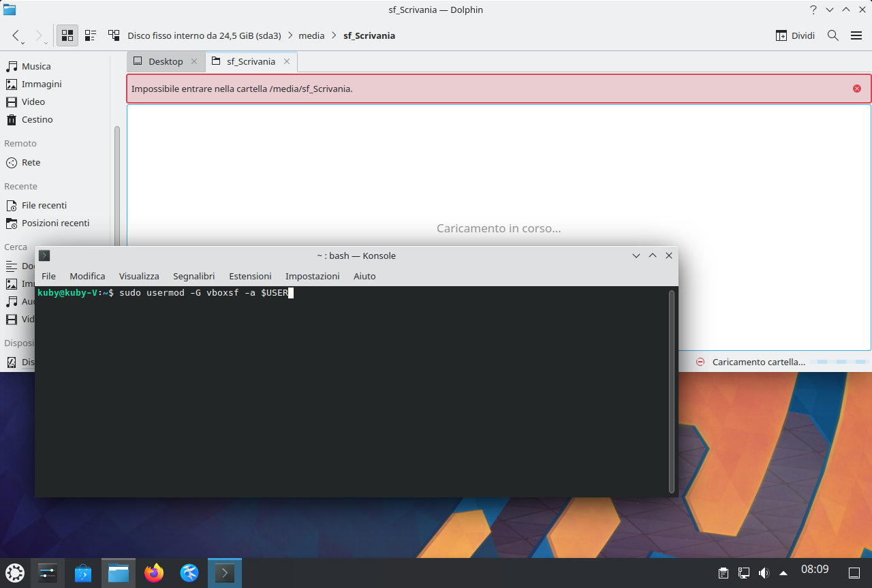Image resolution: width=872 pixels, height=588 pixels.
Task: Open System Settings from taskbar
Action: coord(48,573)
